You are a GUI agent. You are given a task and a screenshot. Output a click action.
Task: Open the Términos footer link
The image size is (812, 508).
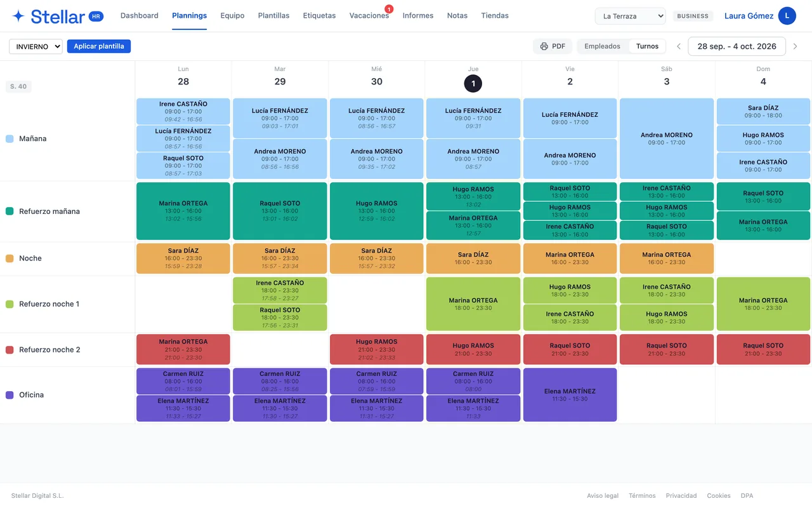click(643, 496)
